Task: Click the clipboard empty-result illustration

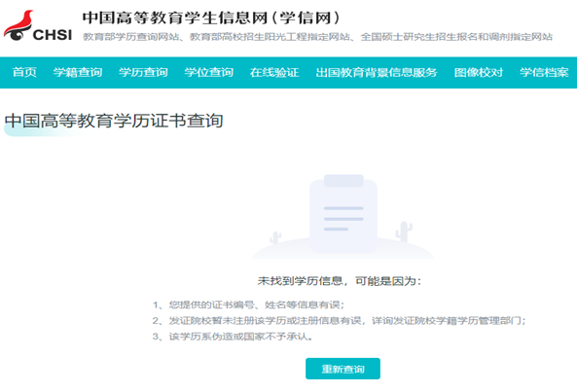Action: (x=343, y=213)
